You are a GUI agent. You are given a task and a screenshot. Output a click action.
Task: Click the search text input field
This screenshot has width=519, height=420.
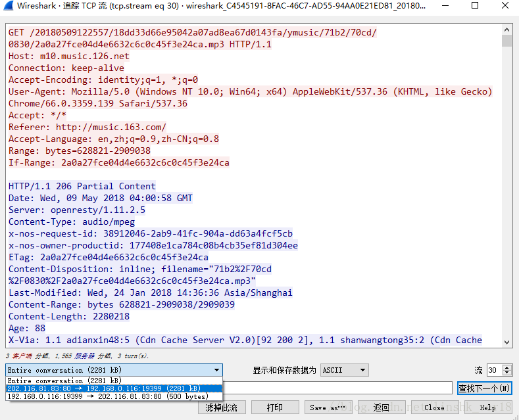point(337,388)
